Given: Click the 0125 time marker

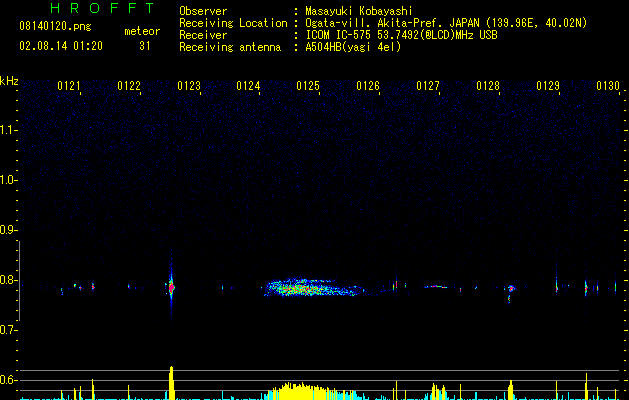Looking at the screenshot, I should coord(308,86).
